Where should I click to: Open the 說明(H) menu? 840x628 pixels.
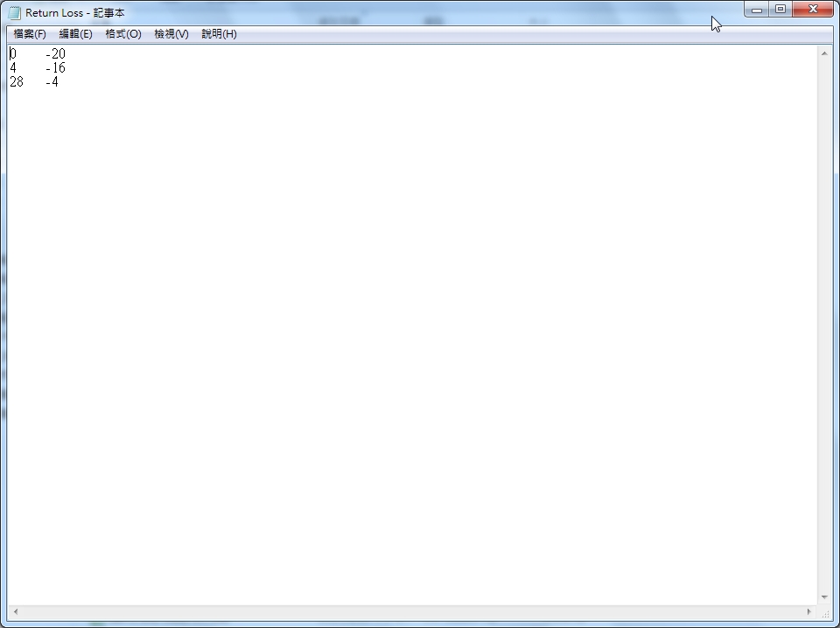click(x=219, y=34)
